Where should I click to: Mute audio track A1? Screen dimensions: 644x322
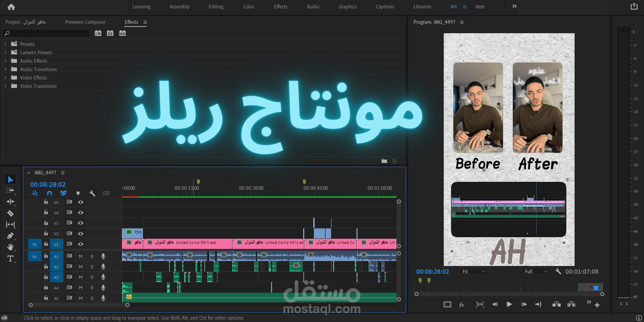click(x=80, y=256)
